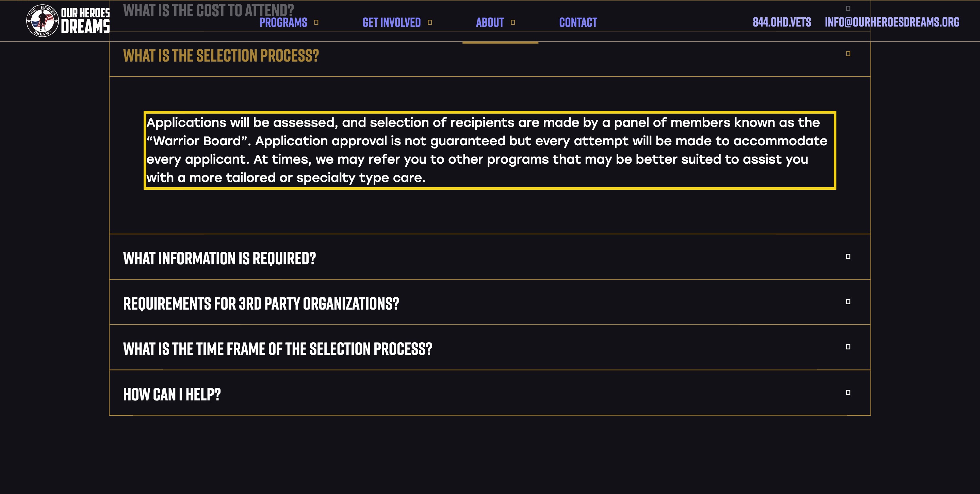Viewport: 980px width, 494px height.
Task: Collapse selection process using its toggle icon
Action: tap(848, 54)
